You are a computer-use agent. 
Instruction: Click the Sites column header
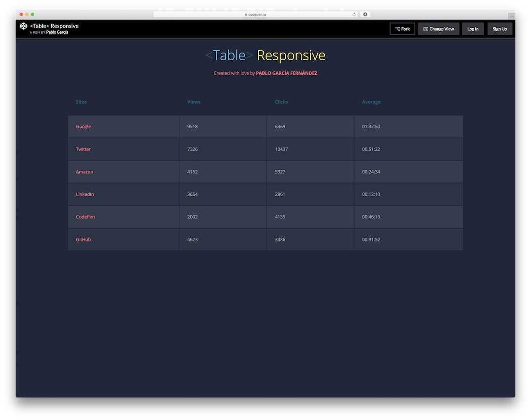81,102
